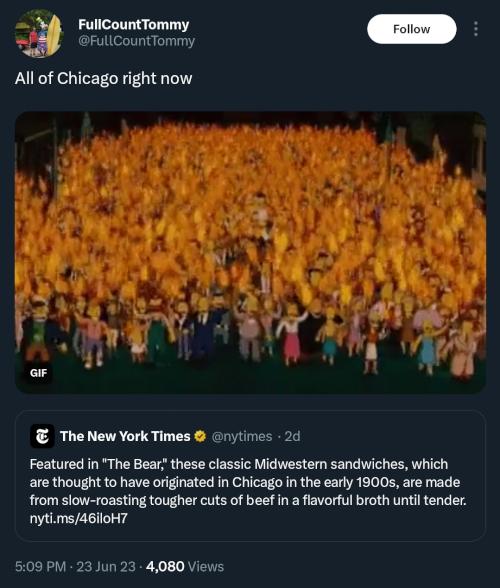Click the 5:09 PM timestamp

click(41, 566)
